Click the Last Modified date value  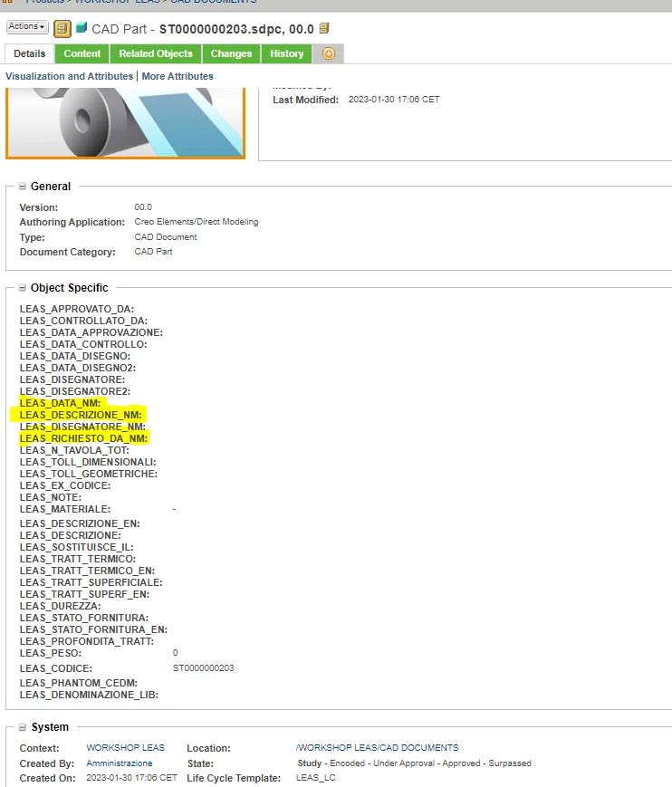click(394, 100)
